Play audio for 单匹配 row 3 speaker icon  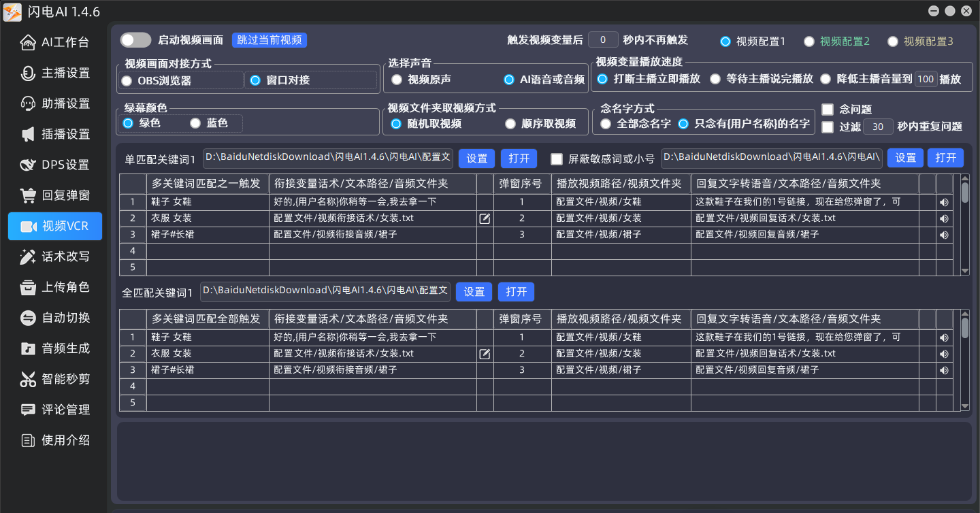(944, 235)
